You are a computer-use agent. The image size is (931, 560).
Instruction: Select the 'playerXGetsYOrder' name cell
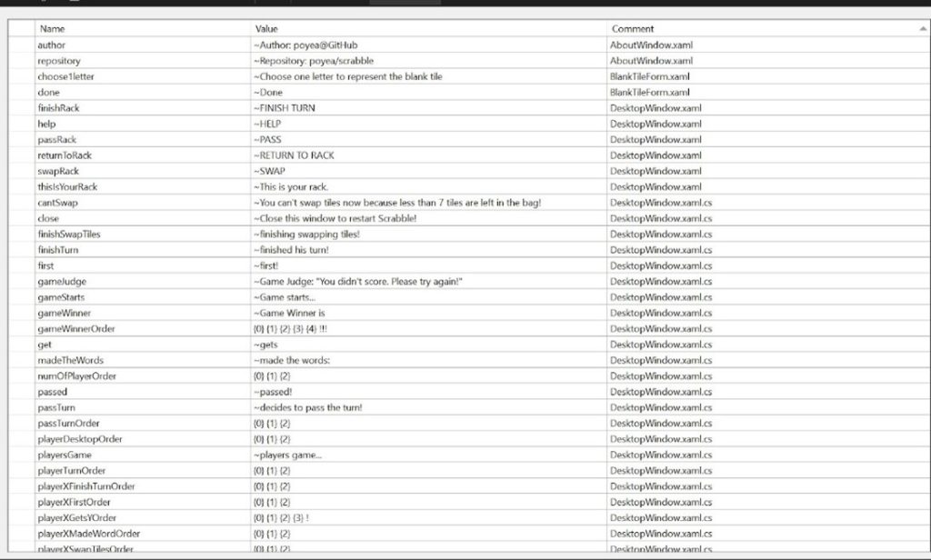coord(77,517)
